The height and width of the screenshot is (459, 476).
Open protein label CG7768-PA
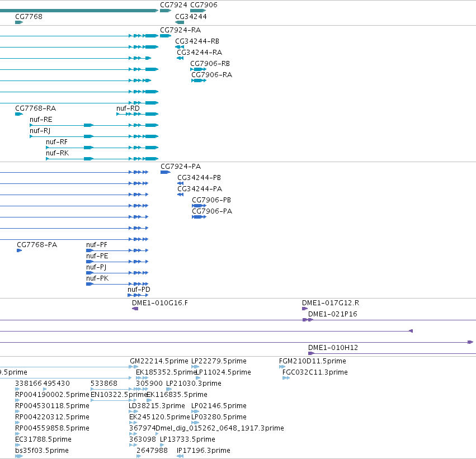[37, 245]
